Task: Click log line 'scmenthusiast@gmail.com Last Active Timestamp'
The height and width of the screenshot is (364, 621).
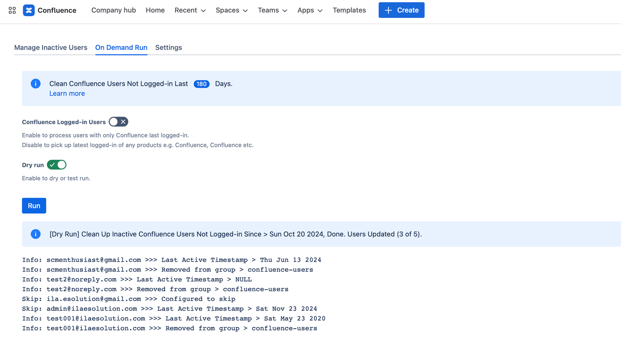Action: coord(172,260)
